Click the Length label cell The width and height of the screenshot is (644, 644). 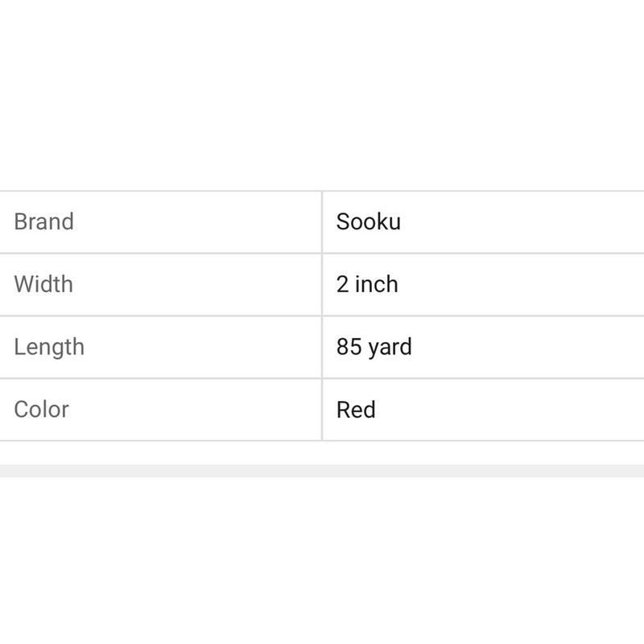49,347
